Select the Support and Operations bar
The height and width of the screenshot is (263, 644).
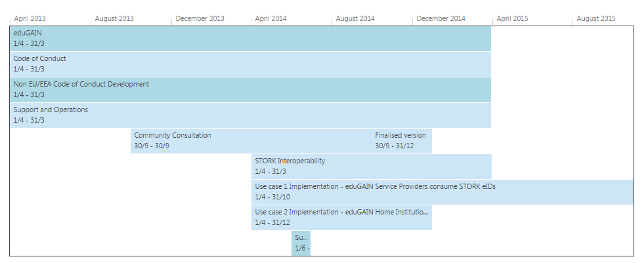250,115
